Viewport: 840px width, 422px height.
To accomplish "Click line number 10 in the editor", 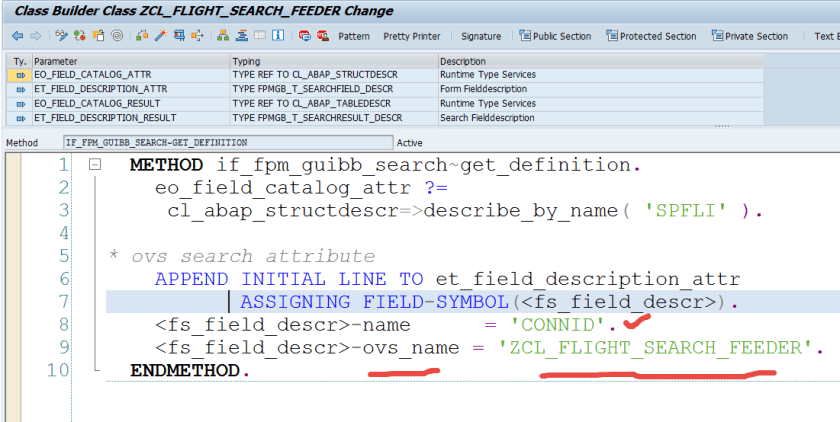I will pos(58,371).
